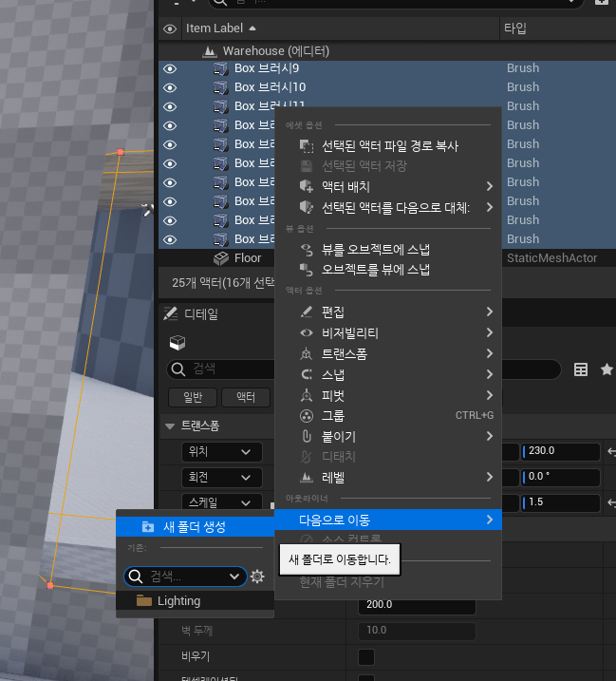616x681 pixels.
Task: Toggle visibility of Box 브러시10
Action: (170, 87)
